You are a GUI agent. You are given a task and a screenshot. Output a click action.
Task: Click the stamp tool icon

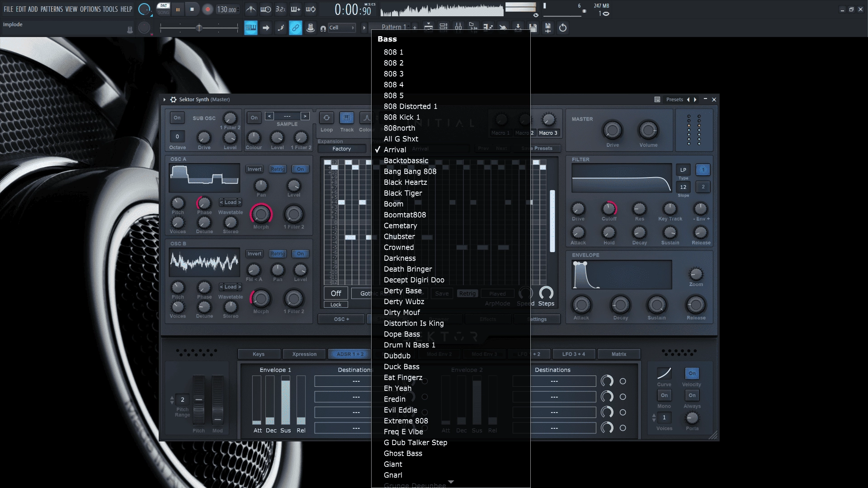311,28
